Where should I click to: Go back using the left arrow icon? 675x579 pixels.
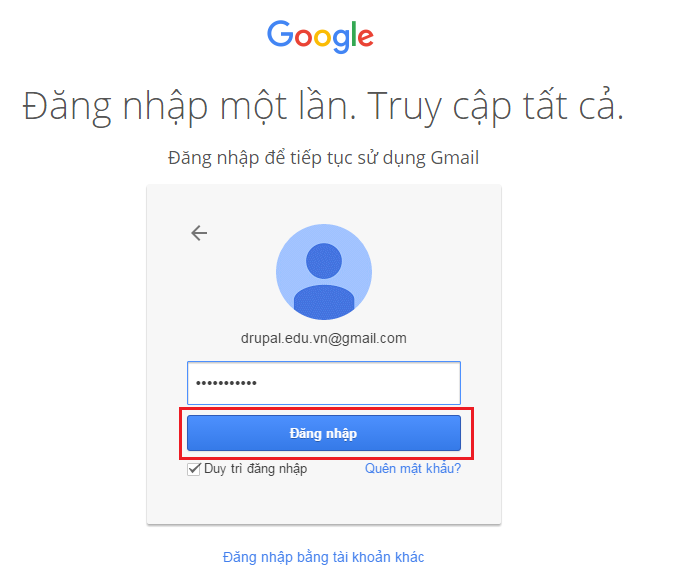tap(199, 233)
